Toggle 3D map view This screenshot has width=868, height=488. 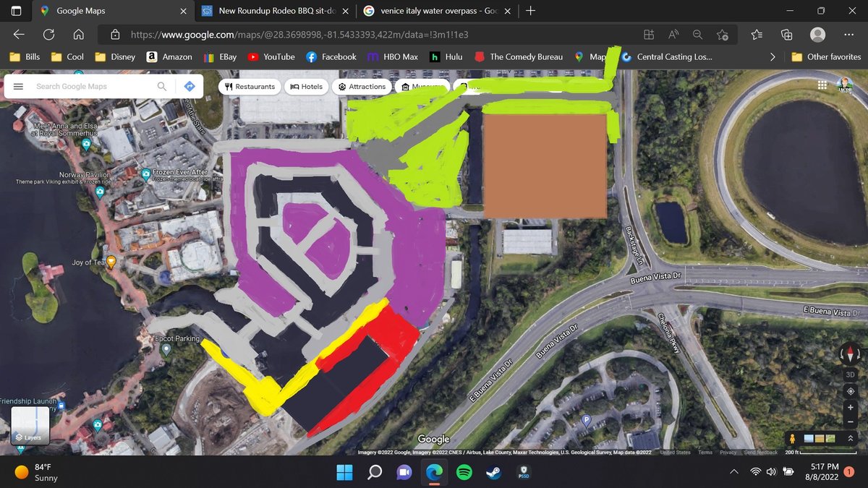[850, 375]
